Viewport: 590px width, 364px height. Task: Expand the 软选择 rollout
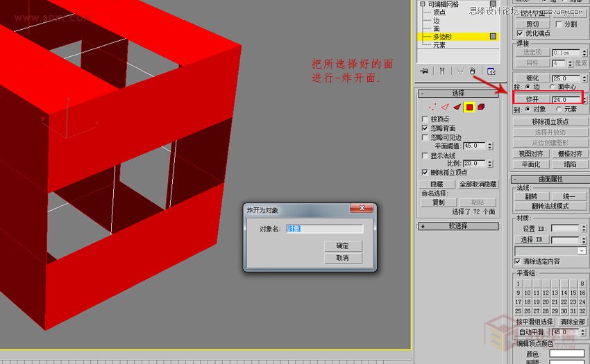(458, 226)
